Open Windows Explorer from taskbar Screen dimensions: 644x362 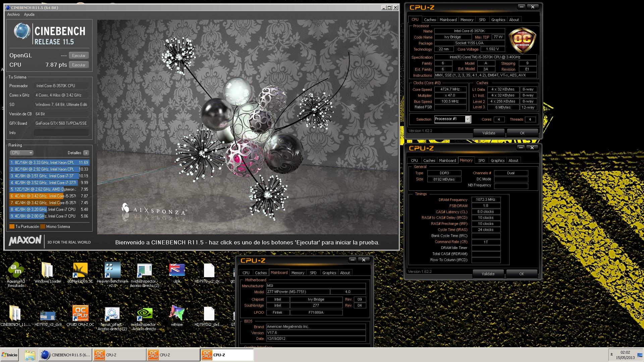[x=30, y=355]
